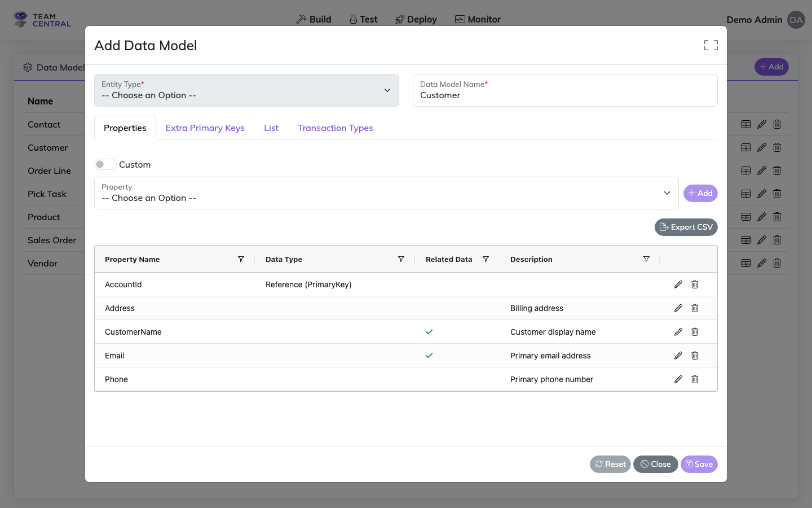This screenshot has width=812, height=508.
Task: Filter the Data Type column
Action: click(401, 259)
